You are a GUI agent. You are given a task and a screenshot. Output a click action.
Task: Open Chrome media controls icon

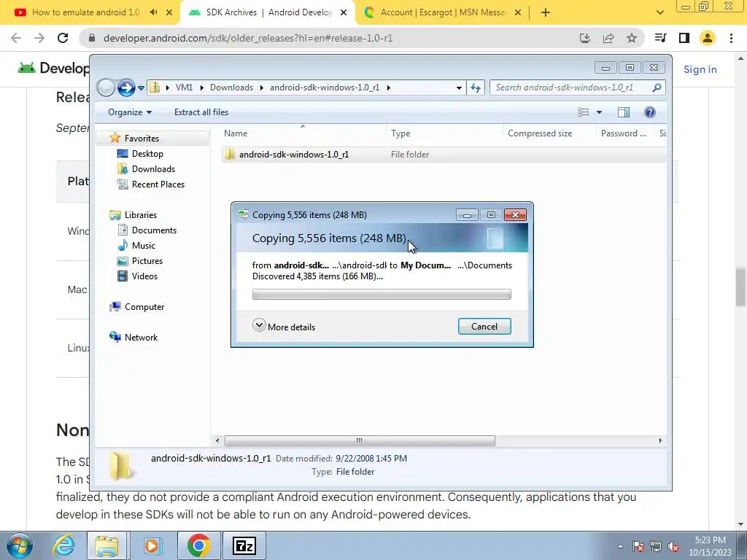[660, 38]
